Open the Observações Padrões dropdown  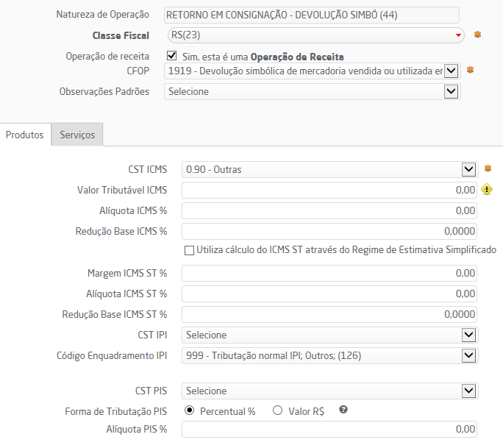pyautogui.click(x=452, y=91)
